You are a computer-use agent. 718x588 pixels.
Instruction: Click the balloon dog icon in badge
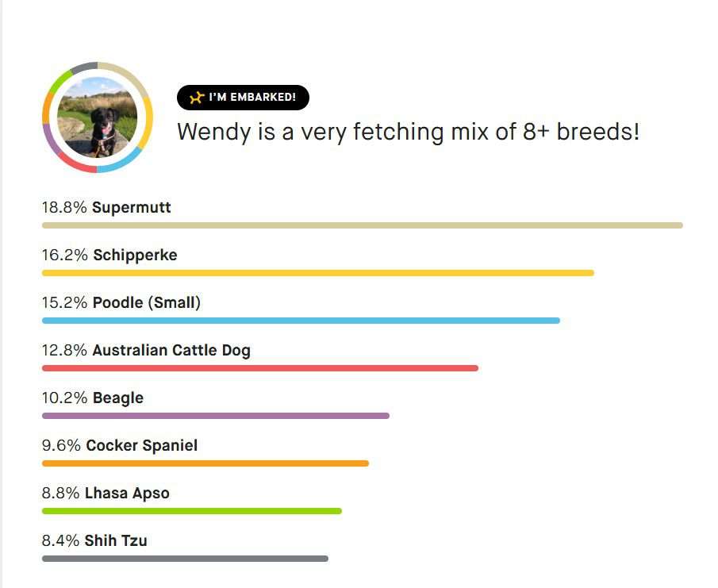tap(197, 98)
